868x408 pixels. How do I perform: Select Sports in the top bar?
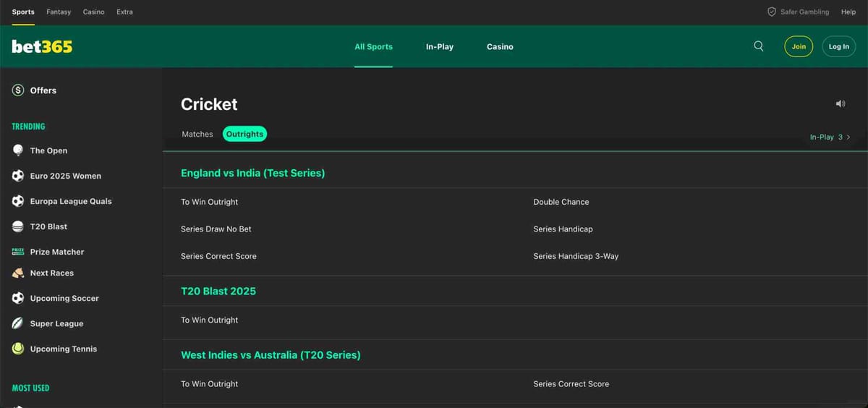pos(23,12)
